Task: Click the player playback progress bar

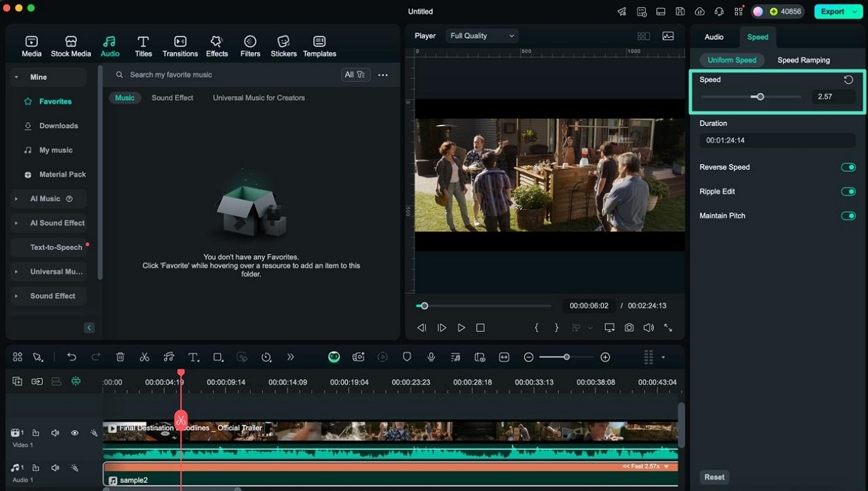Action: click(x=484, y=306)
